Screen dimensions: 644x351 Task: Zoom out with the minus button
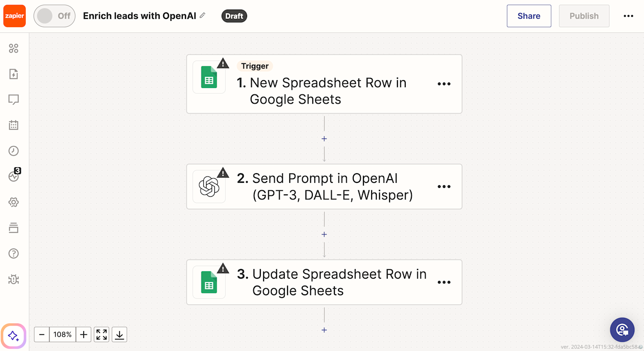point(42,334)
